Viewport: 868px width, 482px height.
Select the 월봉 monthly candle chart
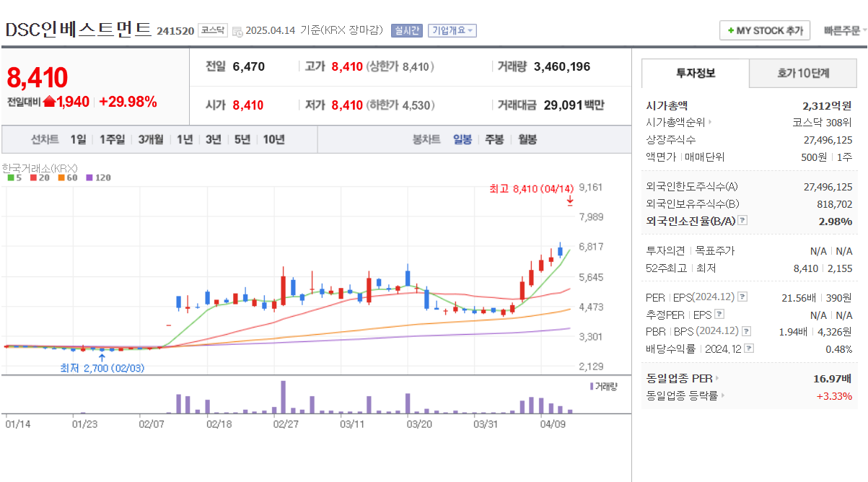[x=527, y=139]
